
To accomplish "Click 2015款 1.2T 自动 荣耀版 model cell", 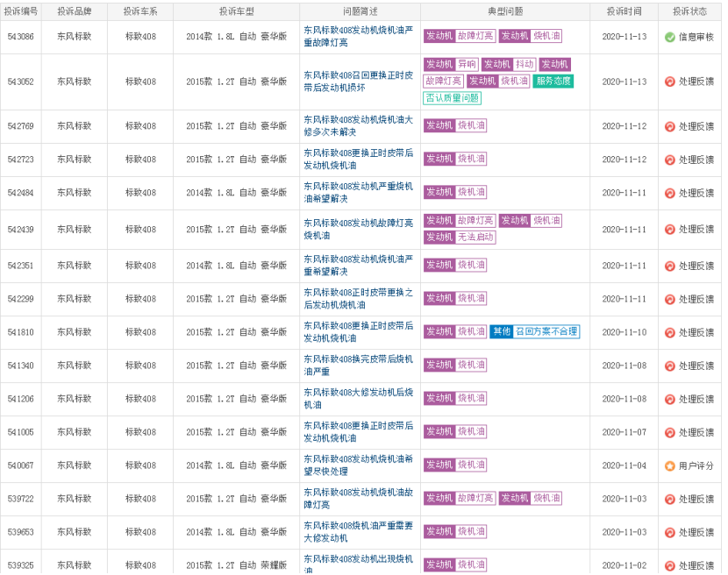I will [x=236, y=565].
